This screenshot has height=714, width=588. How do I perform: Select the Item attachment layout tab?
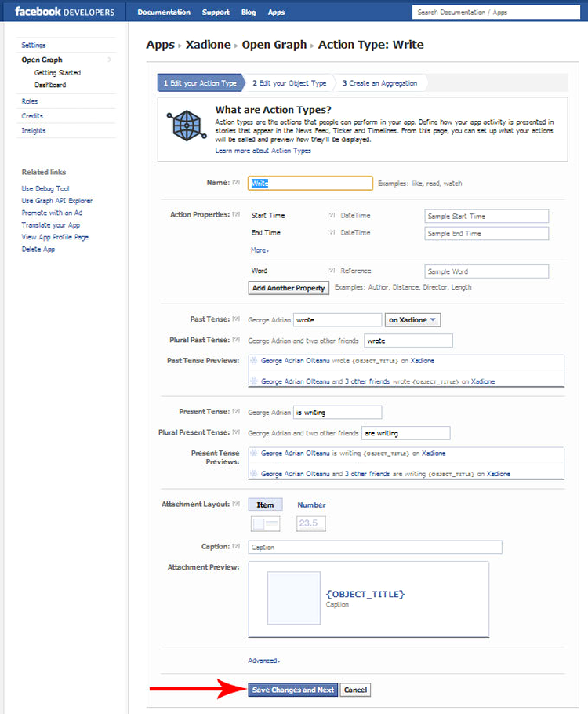pyautogui.click(x=265, y=505)
